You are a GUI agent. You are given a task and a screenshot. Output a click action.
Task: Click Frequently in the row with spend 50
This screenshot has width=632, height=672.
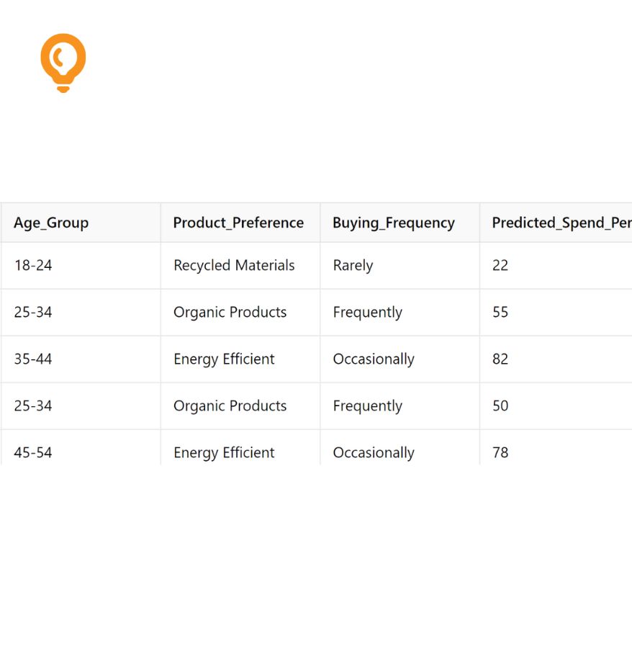(368, 406)
